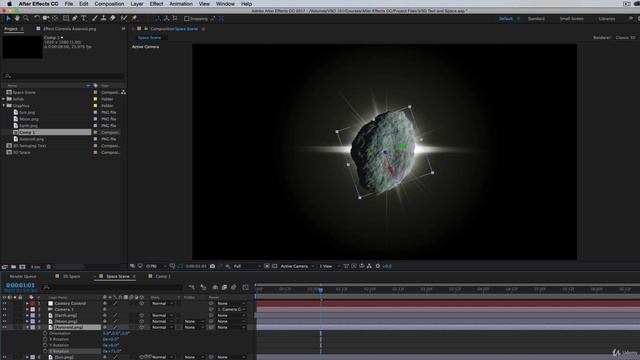
Task: Select the Rectangle shape tool
Action: 65,18
